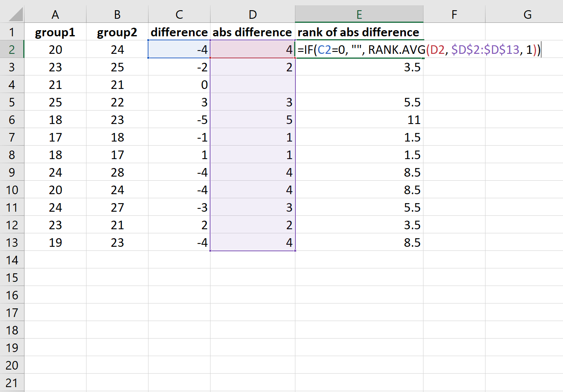Click empty cell F2 beside the formula

(454, 49)
